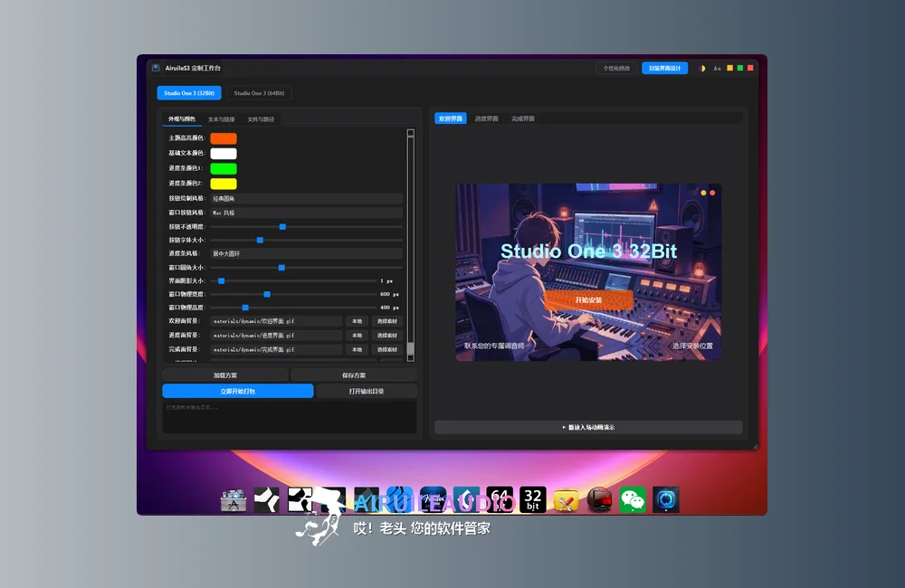This screenshot has width=905, height=588.
Task: Open the 按钮绘制风格 dropdown
Action: click(x=307, y=198)
